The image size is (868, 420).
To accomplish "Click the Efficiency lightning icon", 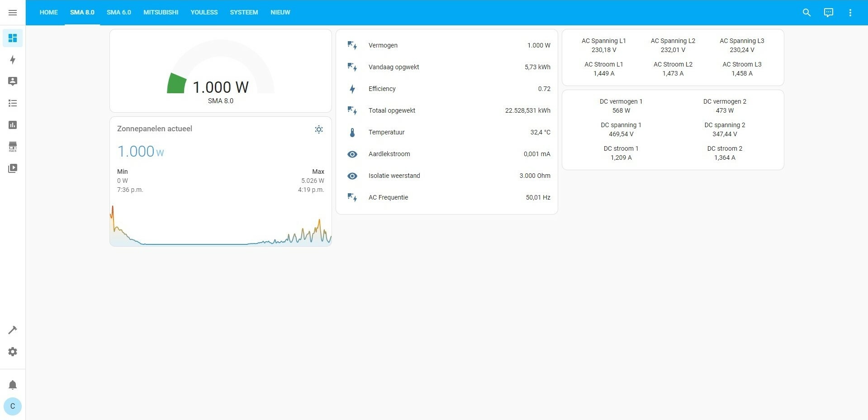I will (x=352, y=89).
